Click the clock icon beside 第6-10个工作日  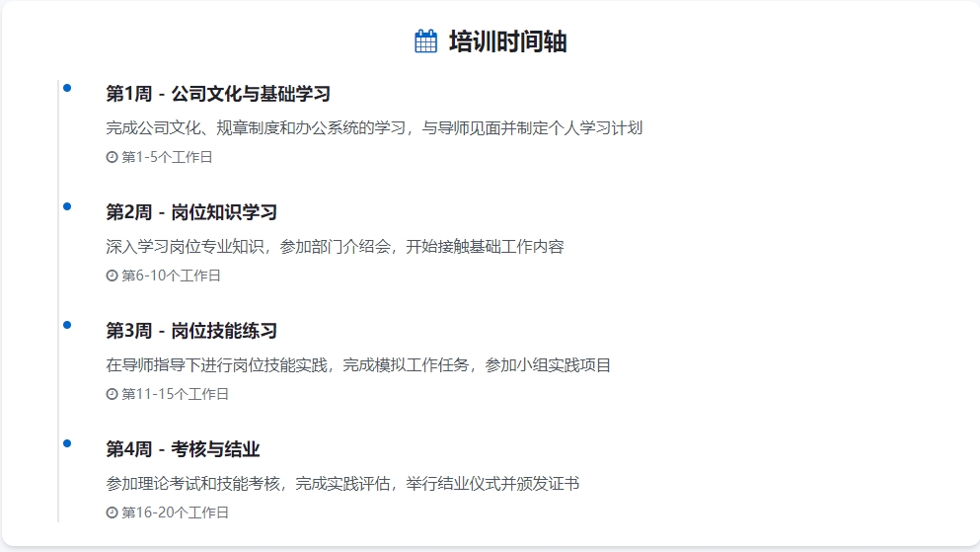point(112,276)
